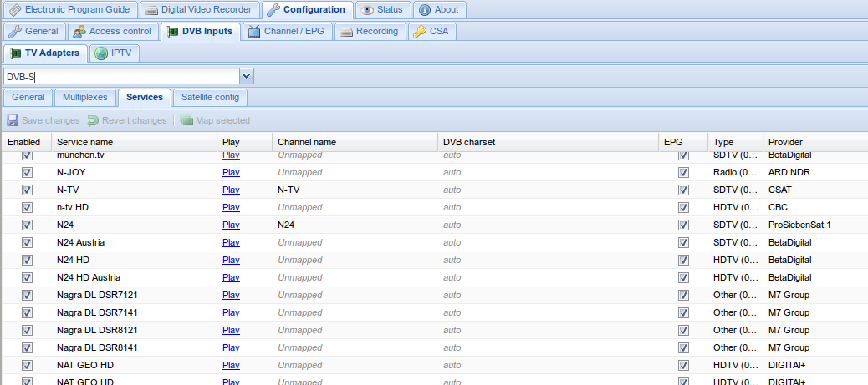Click Radio type cell for N-JOY
The width and height of the screenshot is (868, 385).
(736, 173)
